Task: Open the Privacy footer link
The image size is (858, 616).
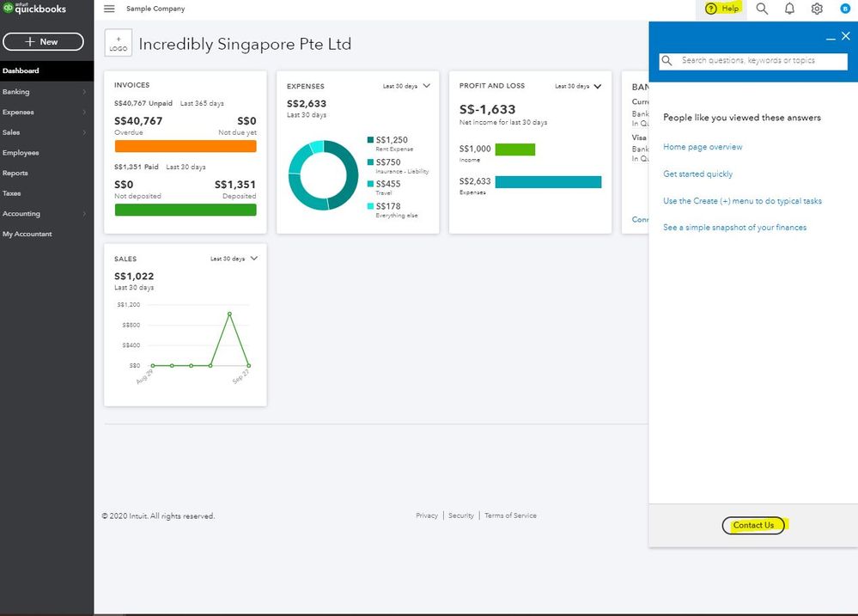Action: tap(427, 515)
